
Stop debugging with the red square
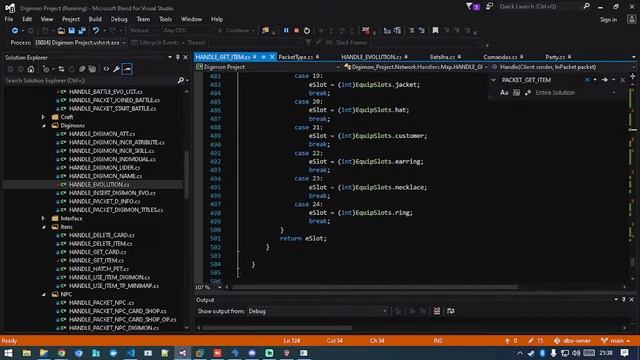click(x=297, y=31)
